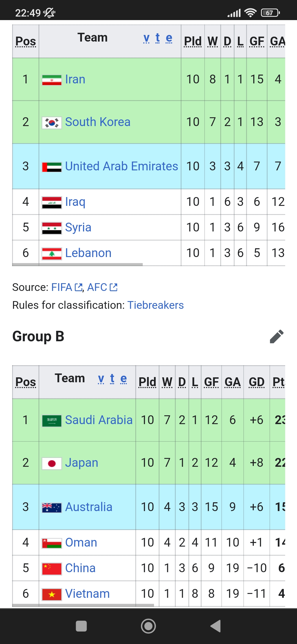
Task: Tap the GD column header abbreviation
Action: (257, 382)
